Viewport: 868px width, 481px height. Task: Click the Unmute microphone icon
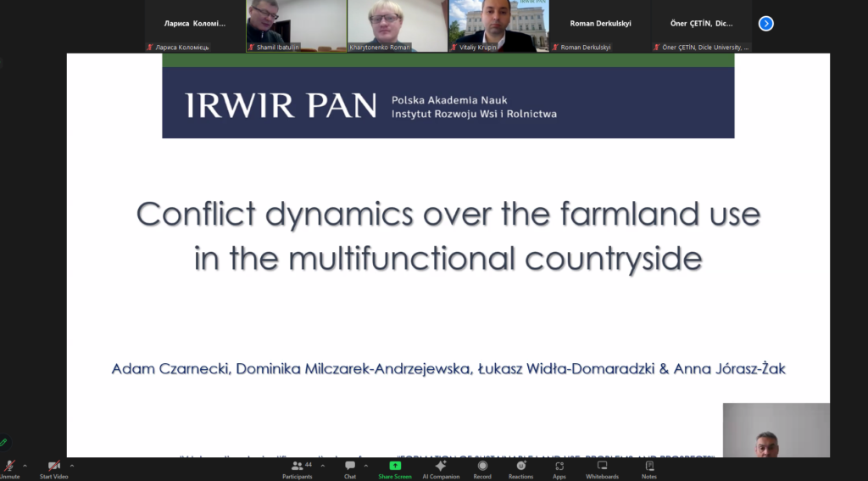(x=9, y=466)
